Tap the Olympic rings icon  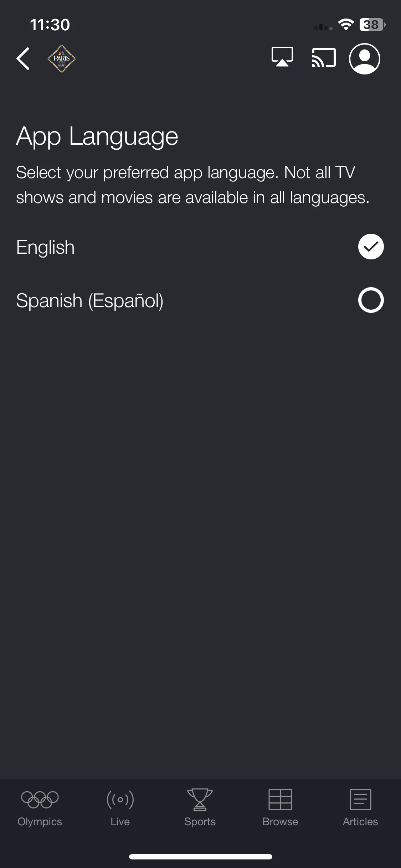click(x=40, y=799)
